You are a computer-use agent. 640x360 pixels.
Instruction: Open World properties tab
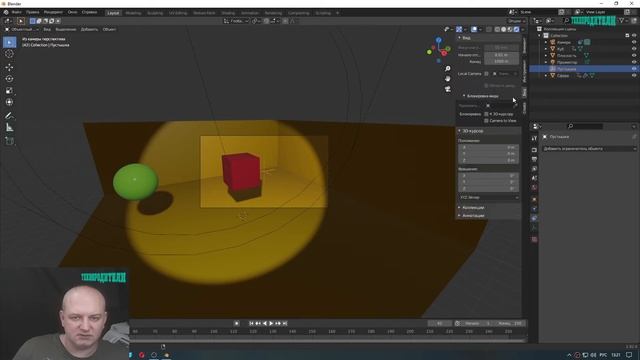pos(534,187)
